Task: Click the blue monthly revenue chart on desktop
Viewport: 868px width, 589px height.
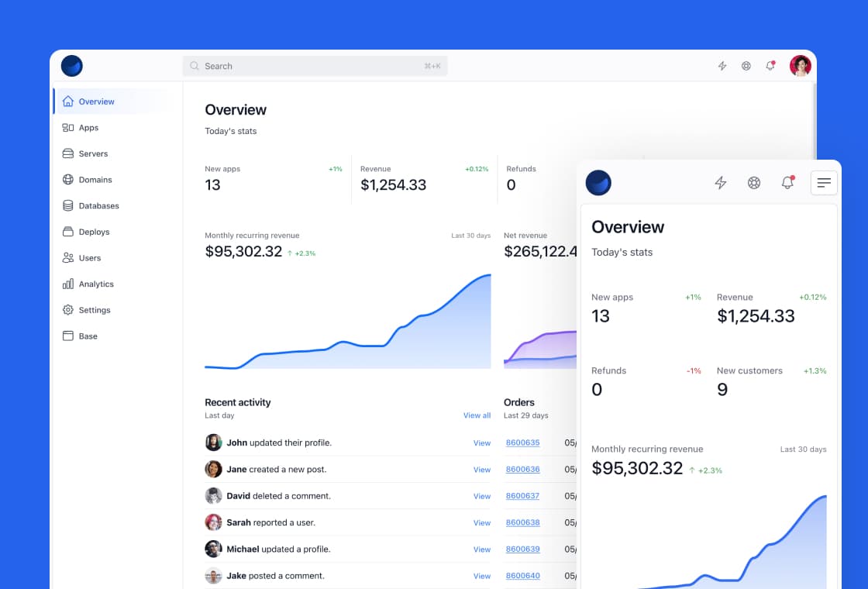Action: [348, 321]
